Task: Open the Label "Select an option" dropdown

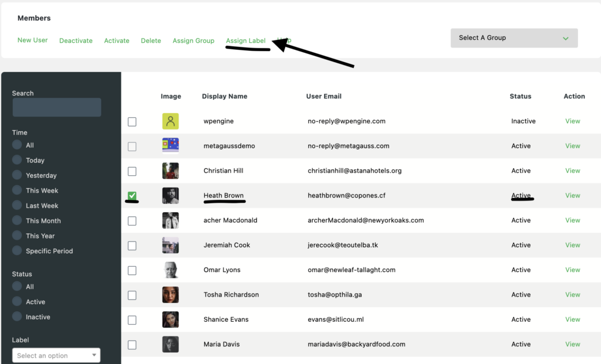Action: 56,355
